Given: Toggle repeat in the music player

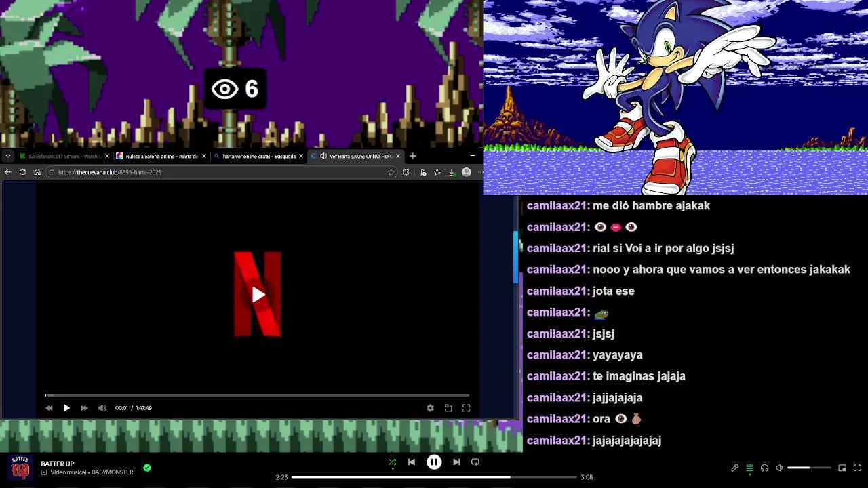Looking at the screenshot, I should (475, 462).
